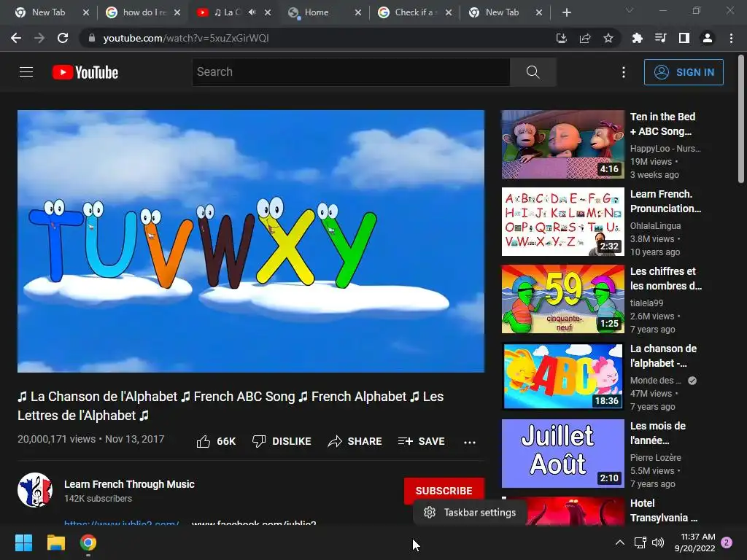Subscribe to Learn French Through Music
747x560 pixels.
tap(444, 491)
